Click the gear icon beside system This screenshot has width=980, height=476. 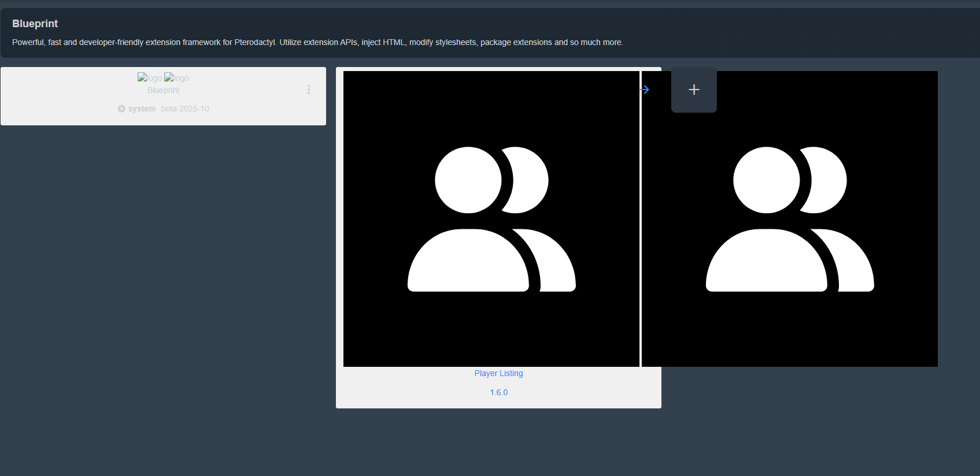(x=121, y=109)
